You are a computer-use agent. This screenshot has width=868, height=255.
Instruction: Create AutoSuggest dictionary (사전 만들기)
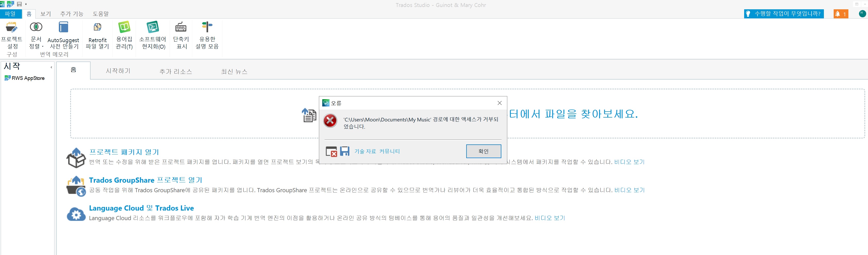(63, 35)
